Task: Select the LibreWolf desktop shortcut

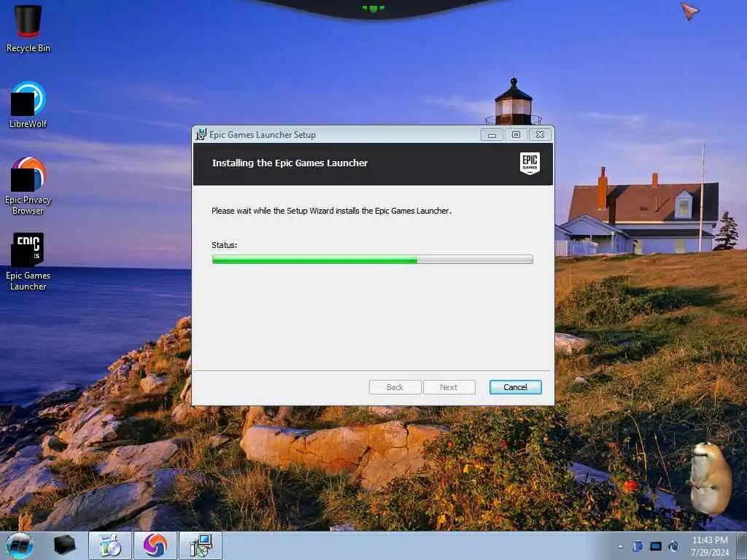Action: point(28,105)
